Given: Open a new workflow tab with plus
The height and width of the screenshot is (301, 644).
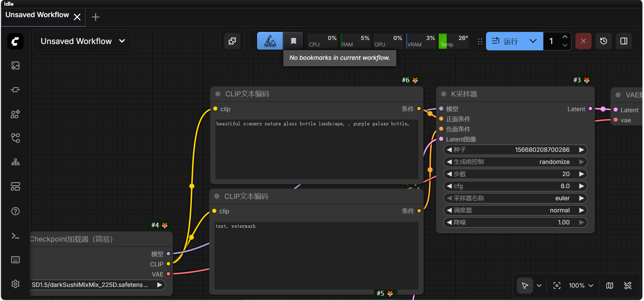Looking at the screenshot, I should 95,17.
